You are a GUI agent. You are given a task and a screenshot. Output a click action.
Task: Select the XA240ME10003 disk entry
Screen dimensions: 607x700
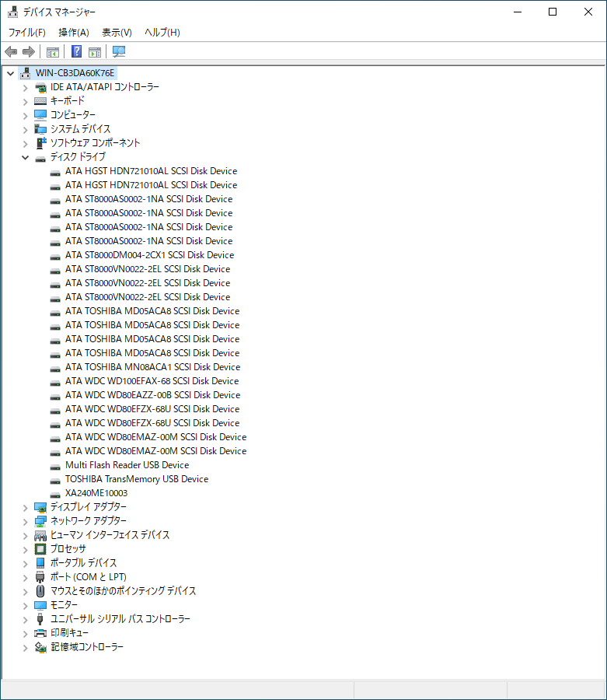(x=96, y=493)
